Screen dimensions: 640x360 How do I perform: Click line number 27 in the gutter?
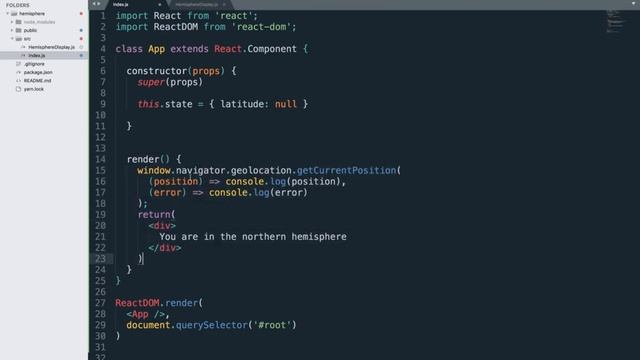pos(100,303)
